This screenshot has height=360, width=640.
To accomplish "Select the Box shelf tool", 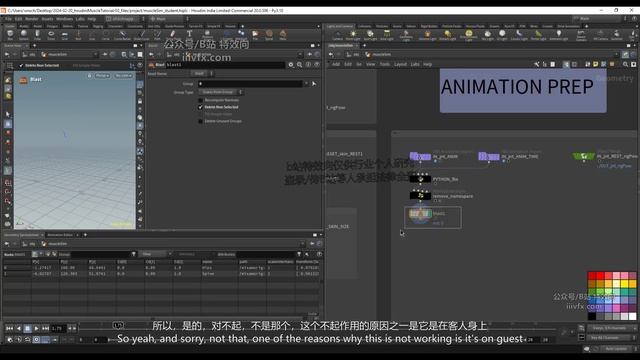I will [10, 35].
